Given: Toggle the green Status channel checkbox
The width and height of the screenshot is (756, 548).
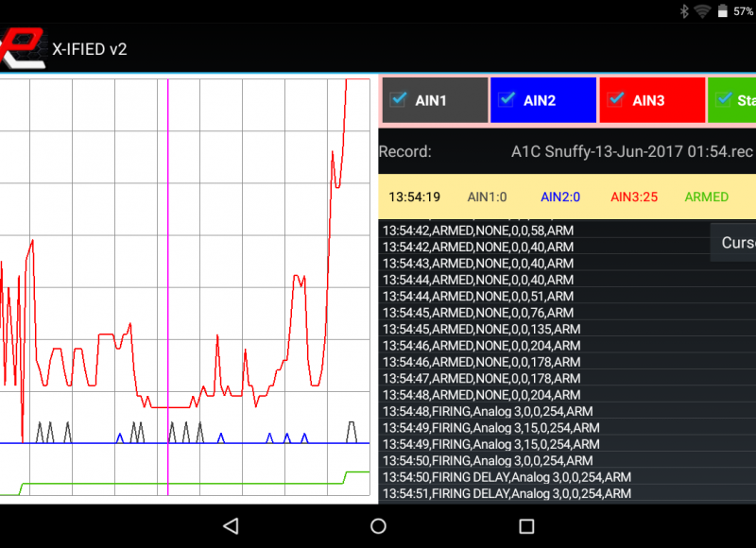Looking at the screenshot, I should click(725, 99).
